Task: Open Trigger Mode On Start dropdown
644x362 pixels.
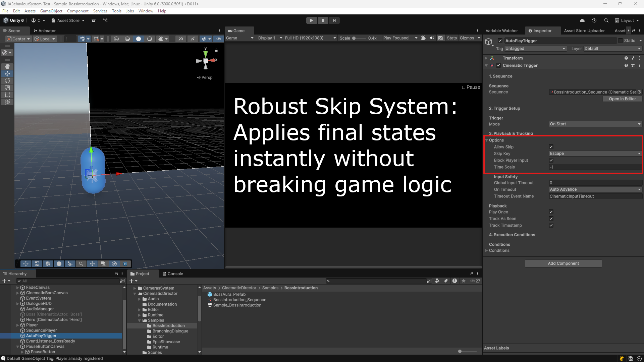Action: click(x=595, y=124)
